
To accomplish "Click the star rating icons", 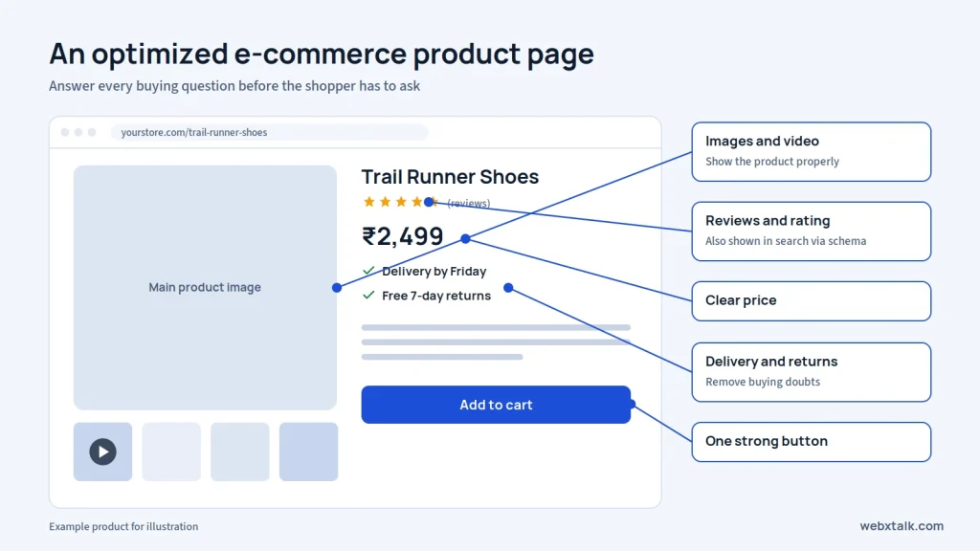I will pos(400,202).
